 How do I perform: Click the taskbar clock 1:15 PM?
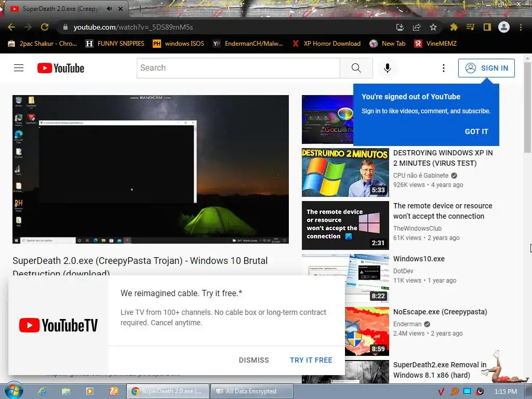(x=506, y=392)
